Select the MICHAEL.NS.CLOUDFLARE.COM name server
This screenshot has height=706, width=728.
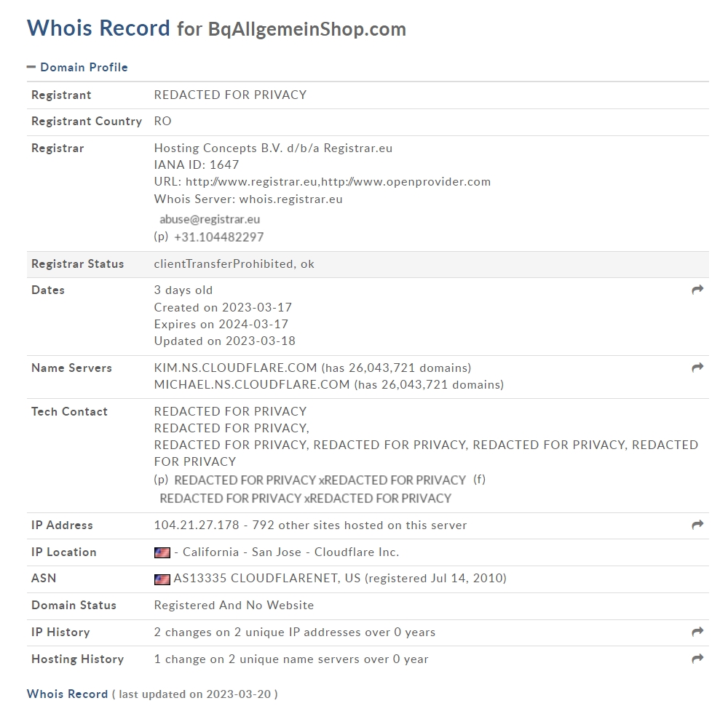252,384
